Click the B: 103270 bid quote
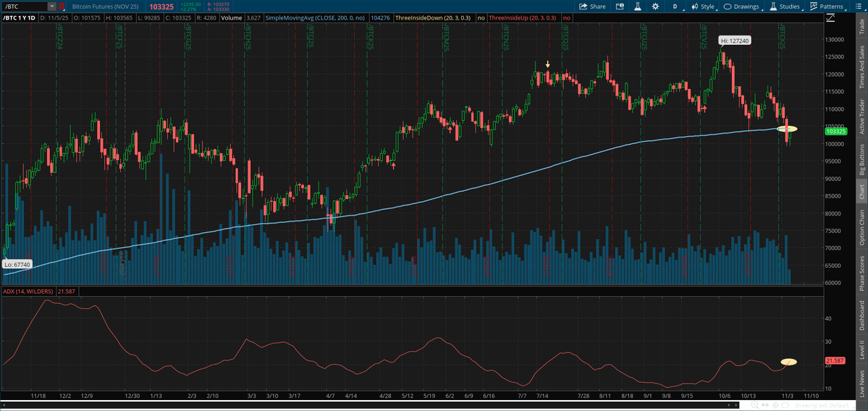868x411 pixels. pos(218,4)
